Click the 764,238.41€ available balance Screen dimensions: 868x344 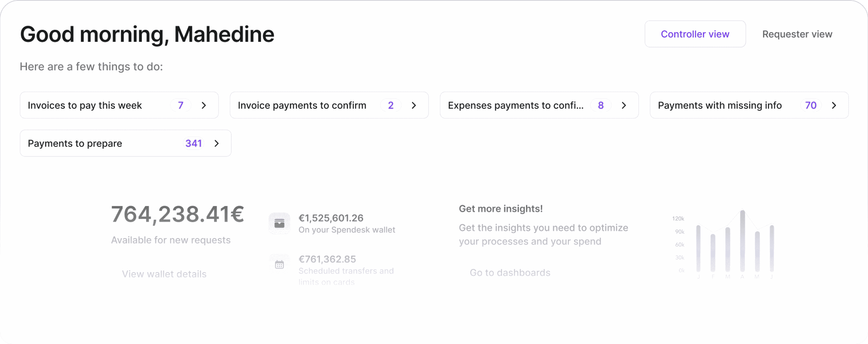178,214
